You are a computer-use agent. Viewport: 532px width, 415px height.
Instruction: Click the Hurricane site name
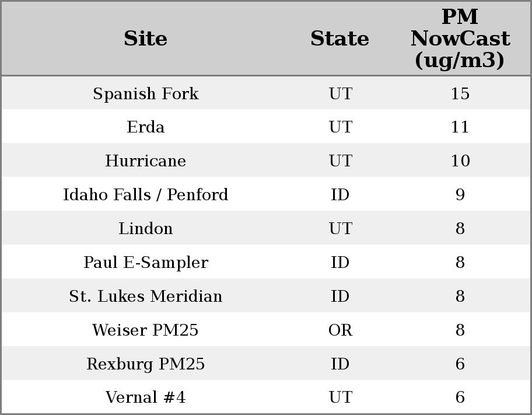point(145,161)
